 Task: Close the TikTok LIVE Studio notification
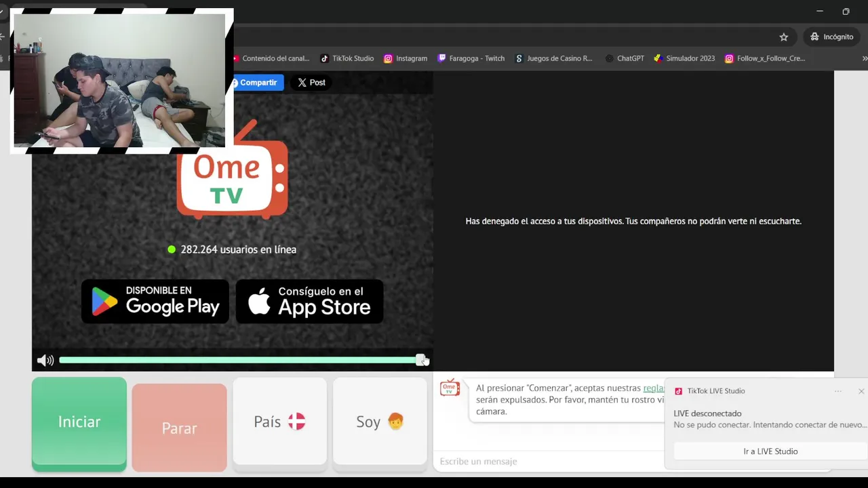(861, 391)
